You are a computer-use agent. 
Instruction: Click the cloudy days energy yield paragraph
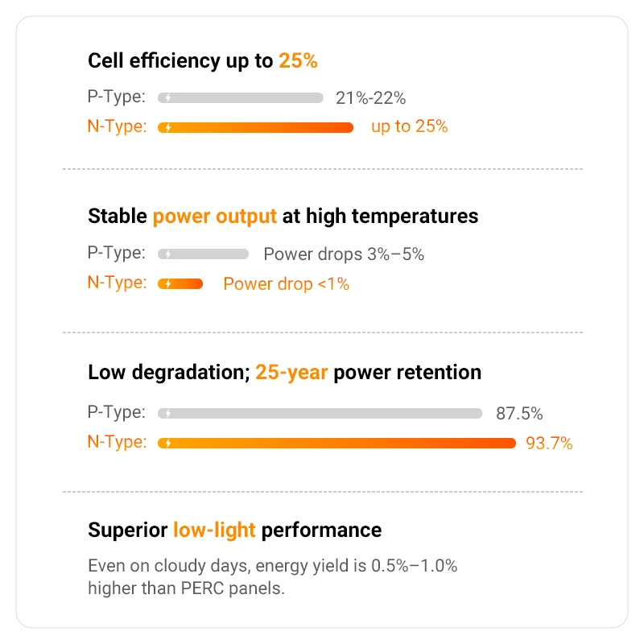[272, 576]
